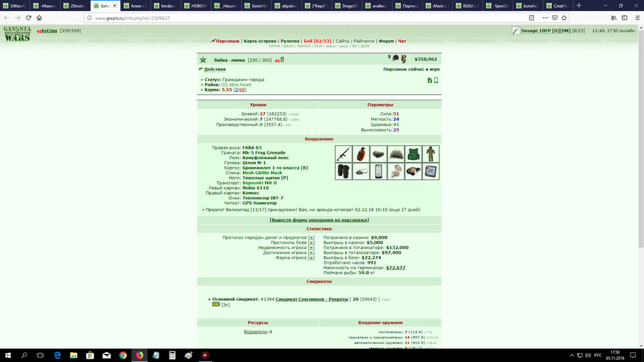Open the MI-8 helicopter item icon
The image size is (644, 362).
361,172
